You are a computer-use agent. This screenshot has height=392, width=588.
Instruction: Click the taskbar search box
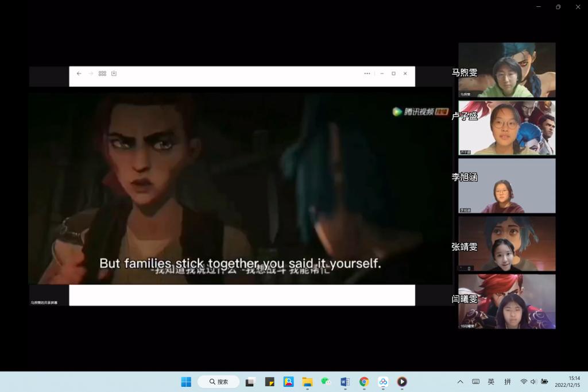click(x=219, y=382)
